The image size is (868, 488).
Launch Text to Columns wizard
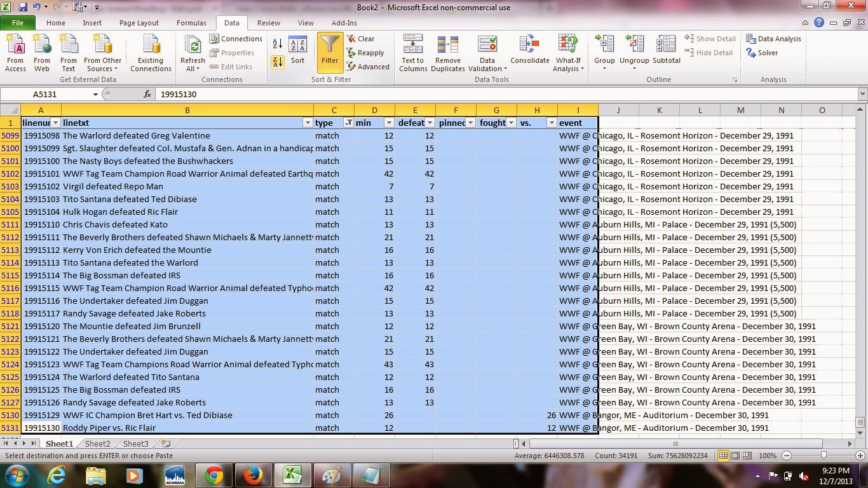[x=413, y=53]
